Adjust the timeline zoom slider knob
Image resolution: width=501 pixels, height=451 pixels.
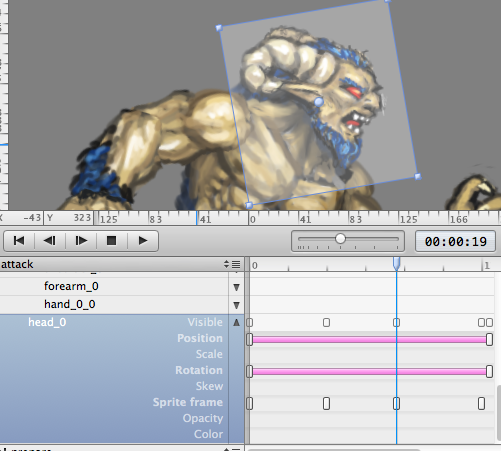point(340,239)
